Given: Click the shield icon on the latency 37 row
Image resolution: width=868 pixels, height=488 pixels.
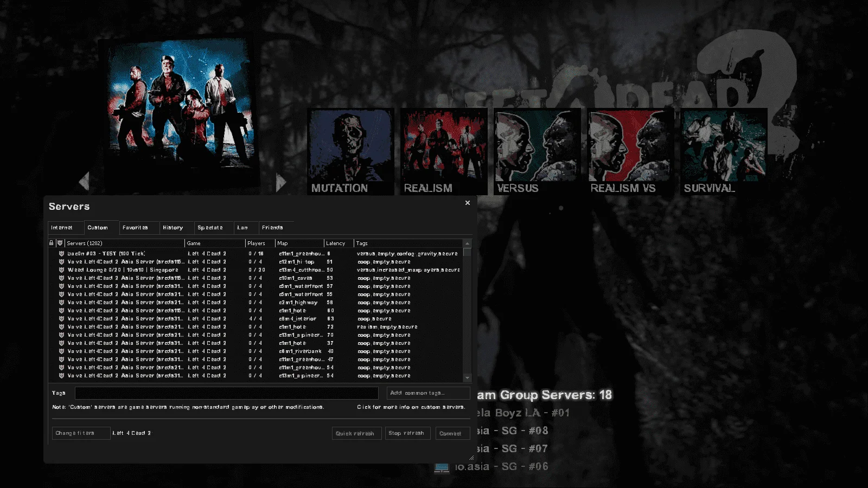Looking at the screenshot, I should [61, 343].
